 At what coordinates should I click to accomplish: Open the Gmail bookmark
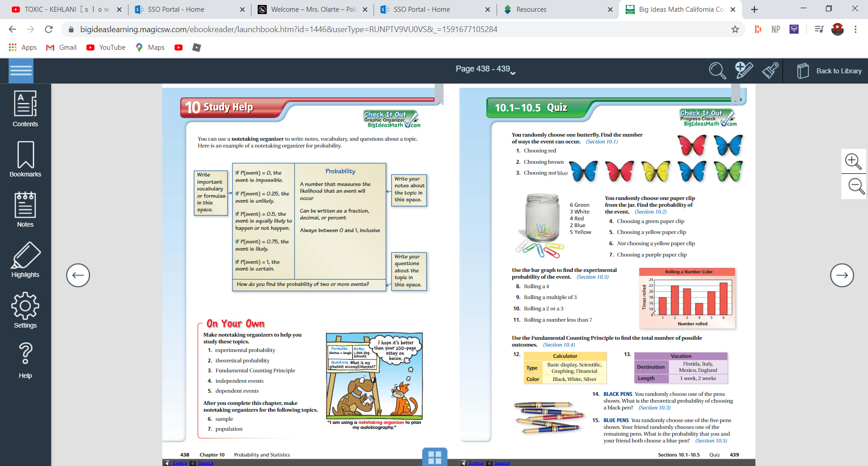(61, 48)
